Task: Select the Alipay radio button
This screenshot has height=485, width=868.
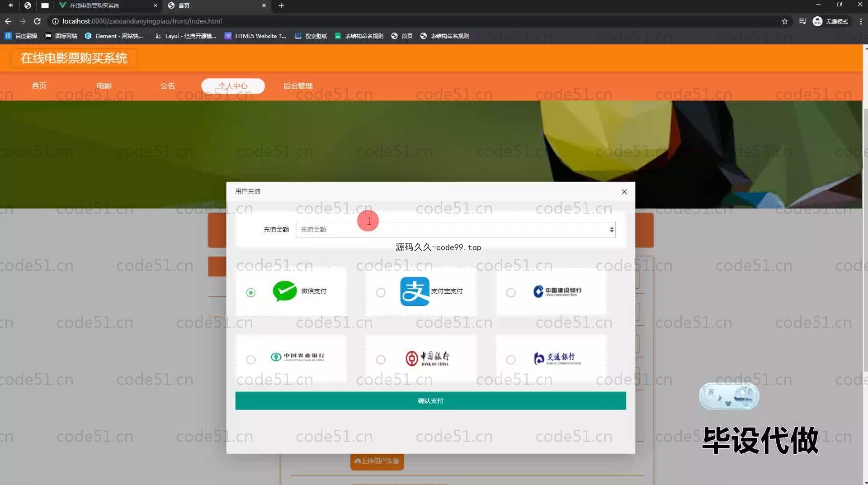Action: (x=381, y=293)
